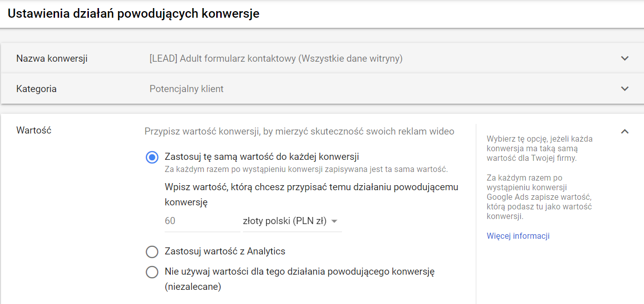Expand the Nazwa konwersji row chevron
The width and height of the screenshot is (644, 304).
pos(625,58)
